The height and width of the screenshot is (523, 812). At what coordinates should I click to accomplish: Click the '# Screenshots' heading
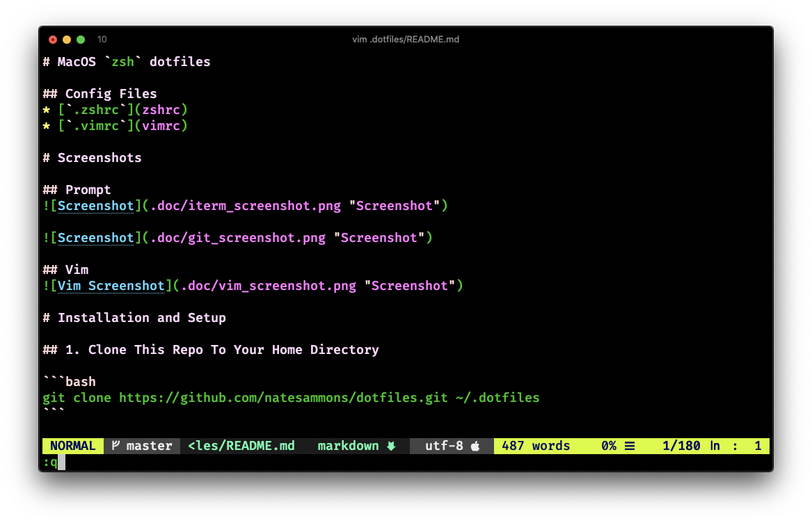92,158
